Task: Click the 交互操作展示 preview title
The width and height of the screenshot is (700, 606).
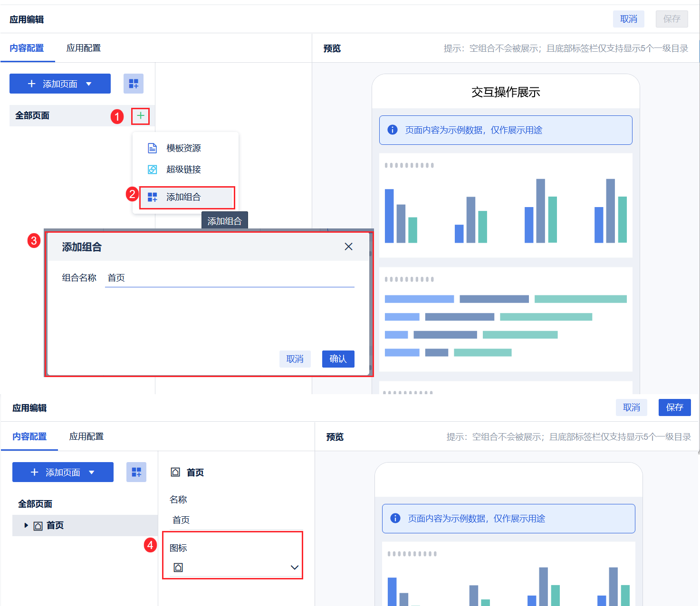Action: [x=506, y=92]
